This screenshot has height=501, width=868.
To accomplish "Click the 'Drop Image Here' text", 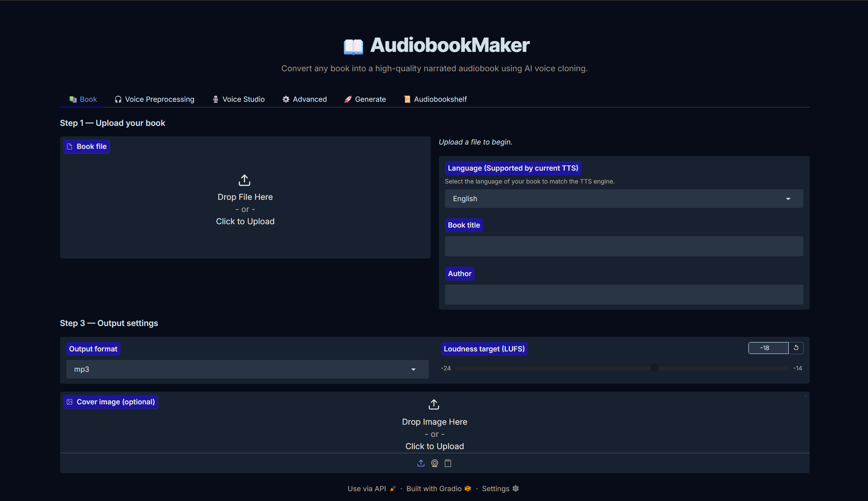I will point(435,422).
